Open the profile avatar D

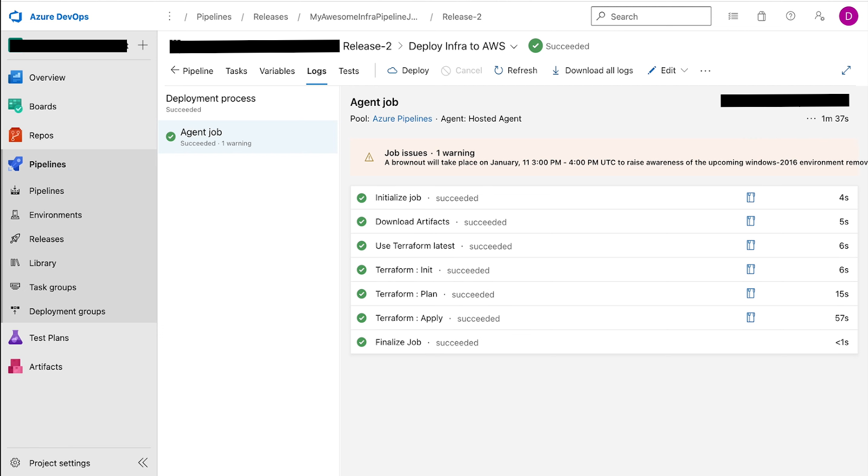coord(848,16)
